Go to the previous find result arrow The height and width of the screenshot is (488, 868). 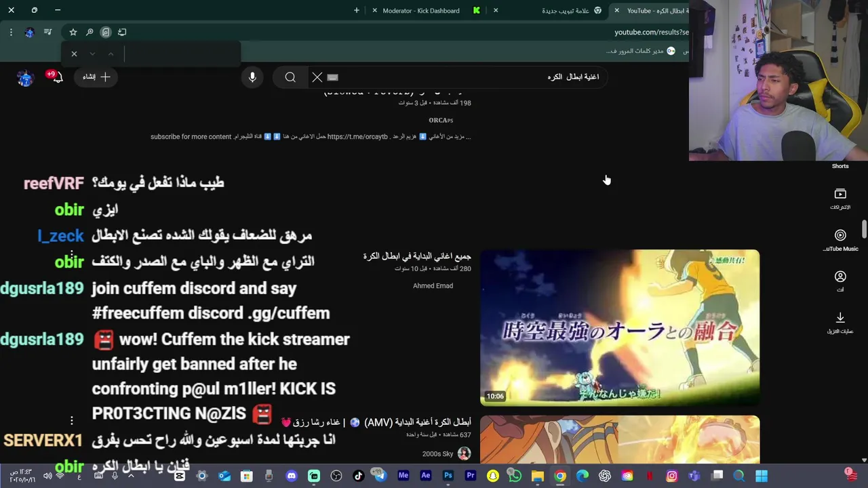[111, 54]
